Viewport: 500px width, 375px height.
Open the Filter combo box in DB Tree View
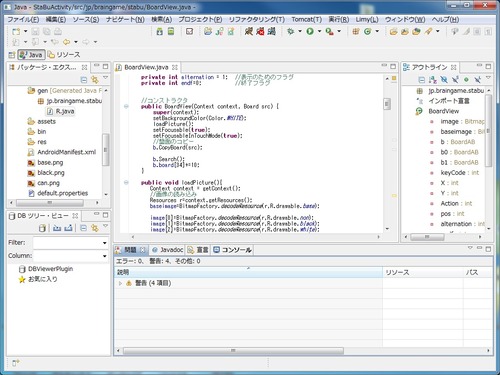point(71,243)
